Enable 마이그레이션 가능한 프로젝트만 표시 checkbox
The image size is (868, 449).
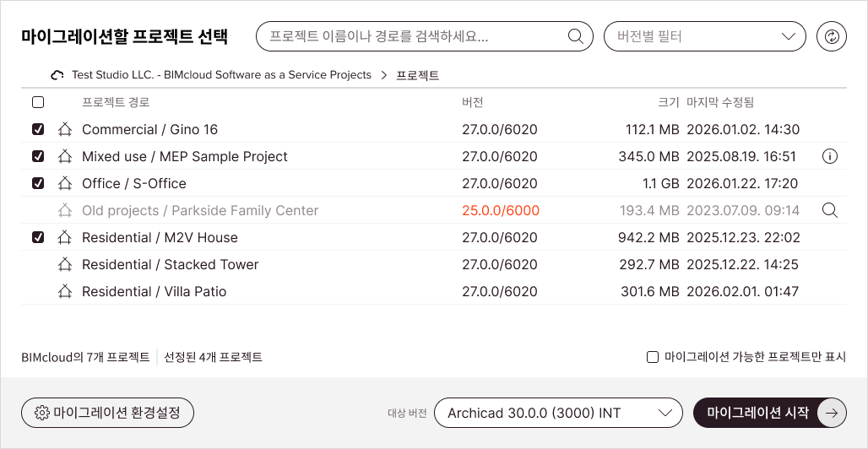tap(653, 357)
